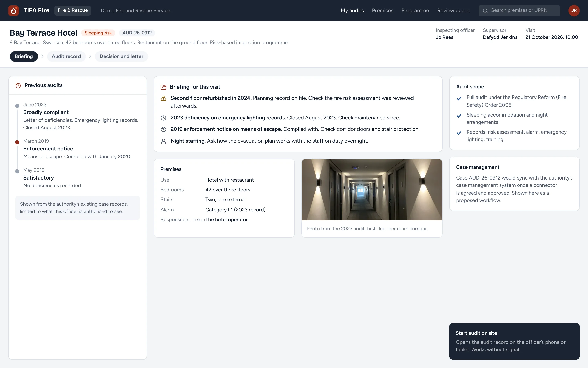
Task: Open the hotel corridor photo thumbnail
Action: (x=372, y=190)
